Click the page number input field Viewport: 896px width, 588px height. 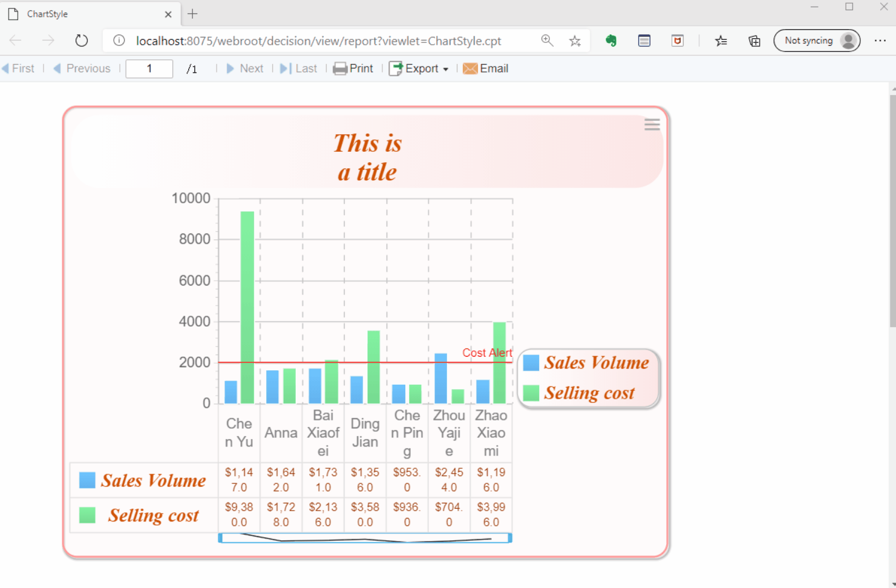(x=149, y=68)
